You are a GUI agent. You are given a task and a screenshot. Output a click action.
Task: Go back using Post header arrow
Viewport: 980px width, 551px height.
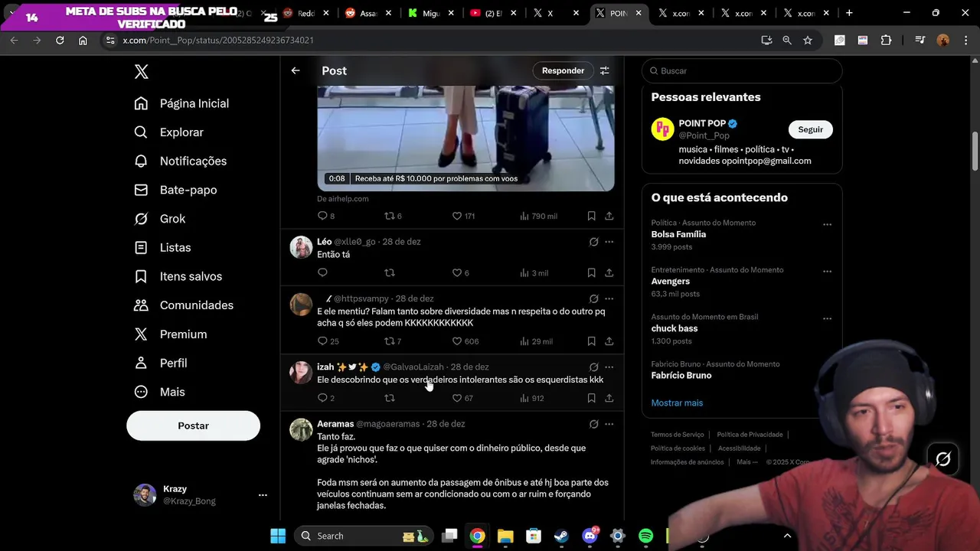[296, 70]
